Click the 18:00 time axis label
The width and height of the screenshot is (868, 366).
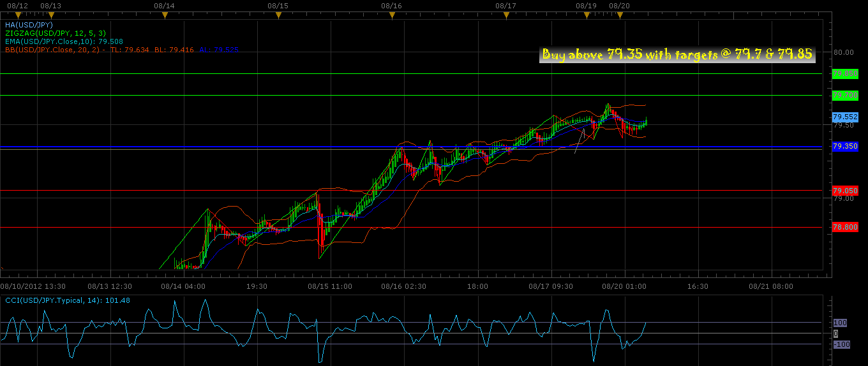click(477, 286)
